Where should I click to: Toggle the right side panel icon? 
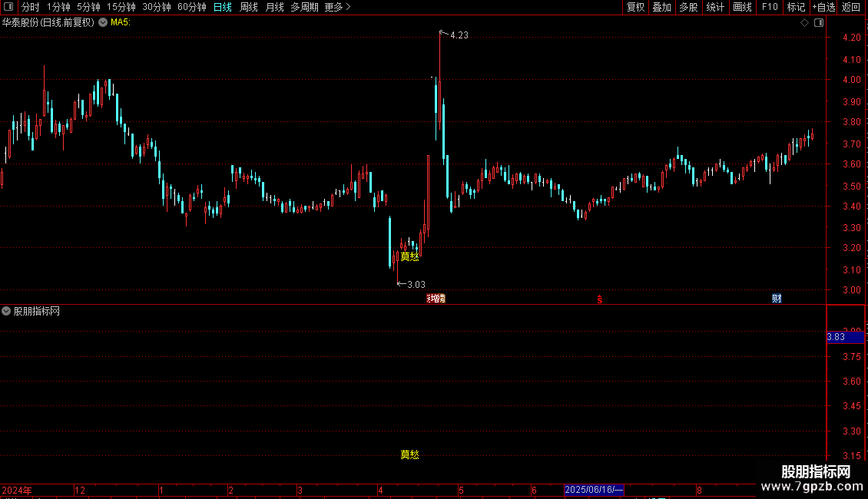click(x=819, y=23)
